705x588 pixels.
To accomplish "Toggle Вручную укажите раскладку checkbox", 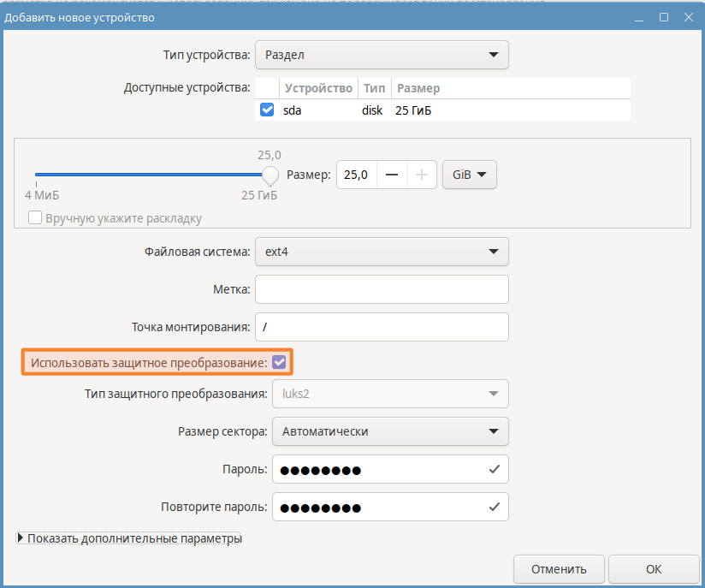I will 35,218.
